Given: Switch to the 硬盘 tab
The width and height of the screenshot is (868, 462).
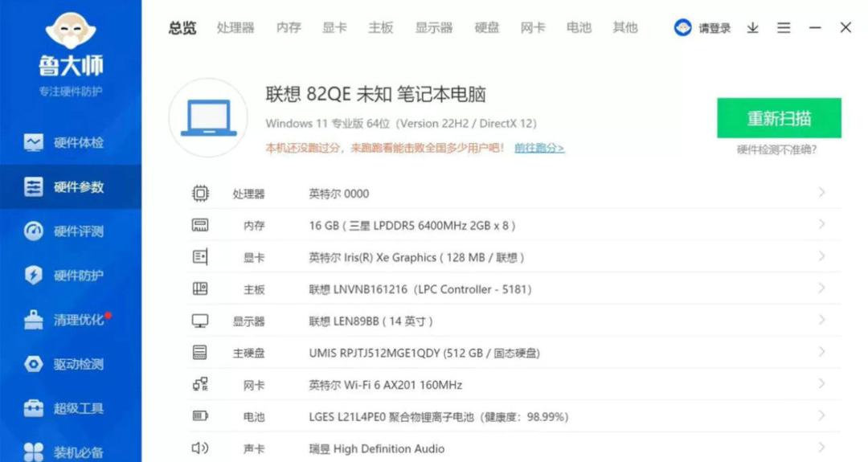Looking at the screenshot, I should [487, 27].
